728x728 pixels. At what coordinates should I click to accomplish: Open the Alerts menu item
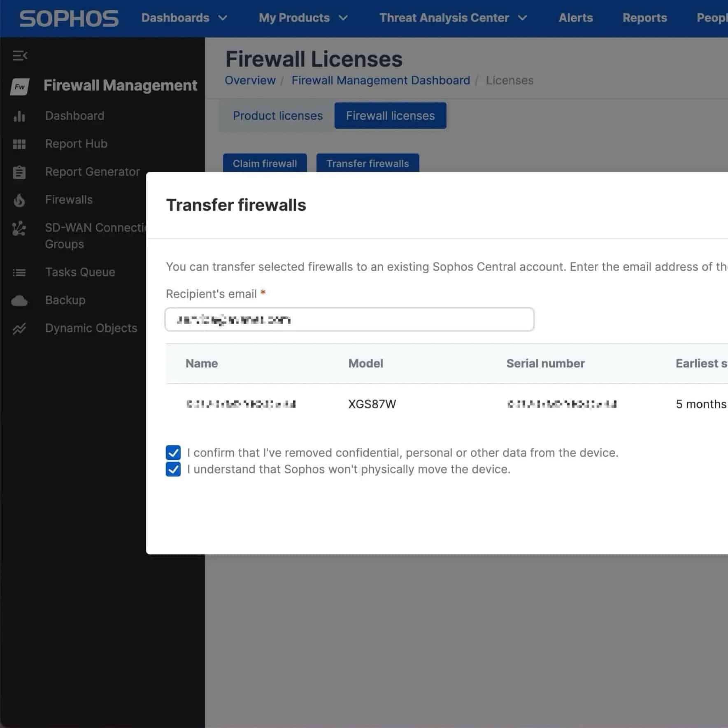[575, 18]
